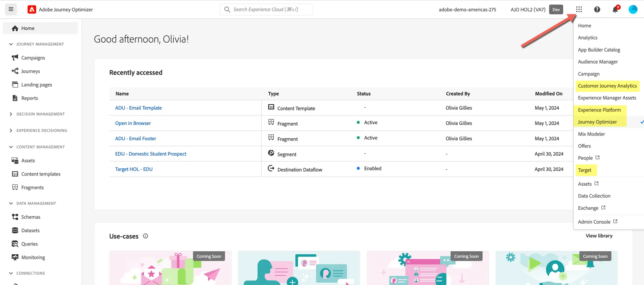Select the Home item in sidebar
The width and height of the screenshot is (644, 285).
point(40,28)
